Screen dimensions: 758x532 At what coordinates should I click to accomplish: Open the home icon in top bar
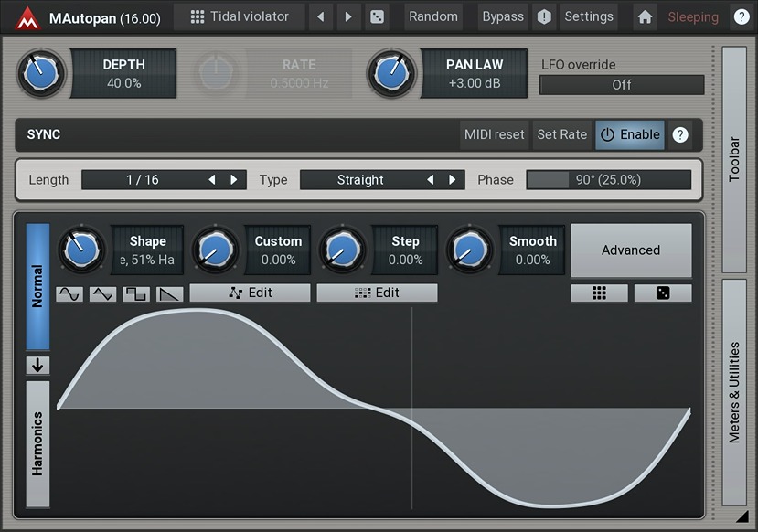(x=646, y=16)
